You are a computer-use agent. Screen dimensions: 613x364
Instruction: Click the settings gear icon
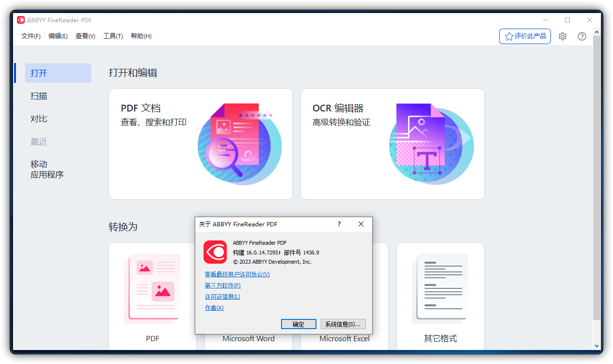(563, 36)
